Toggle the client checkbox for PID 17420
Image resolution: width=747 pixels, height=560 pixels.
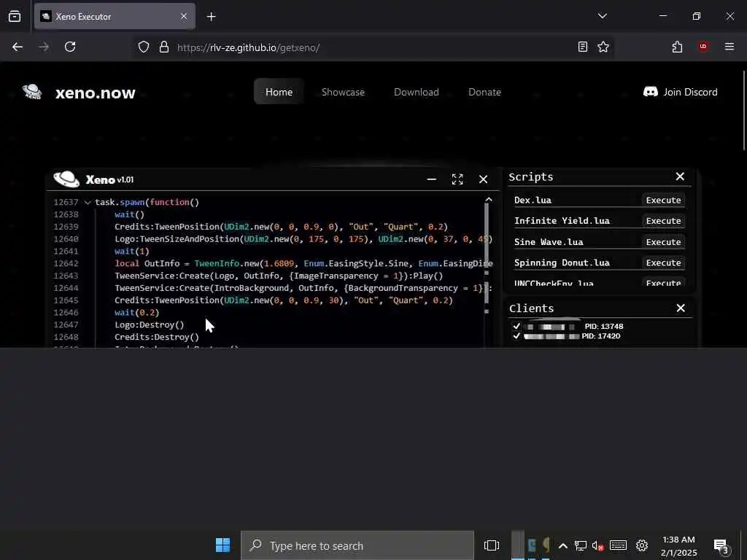click(x=516, y=335)
